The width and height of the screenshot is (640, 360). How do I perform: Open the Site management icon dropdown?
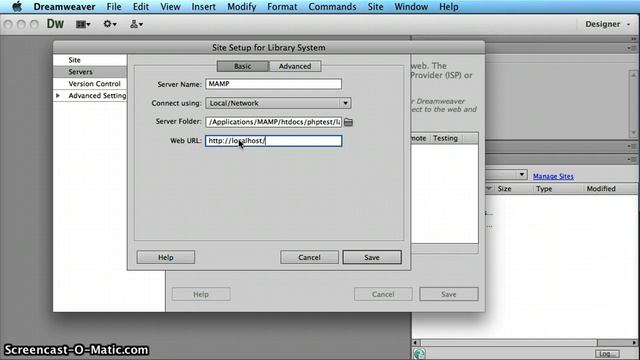(x=136, y=24)
